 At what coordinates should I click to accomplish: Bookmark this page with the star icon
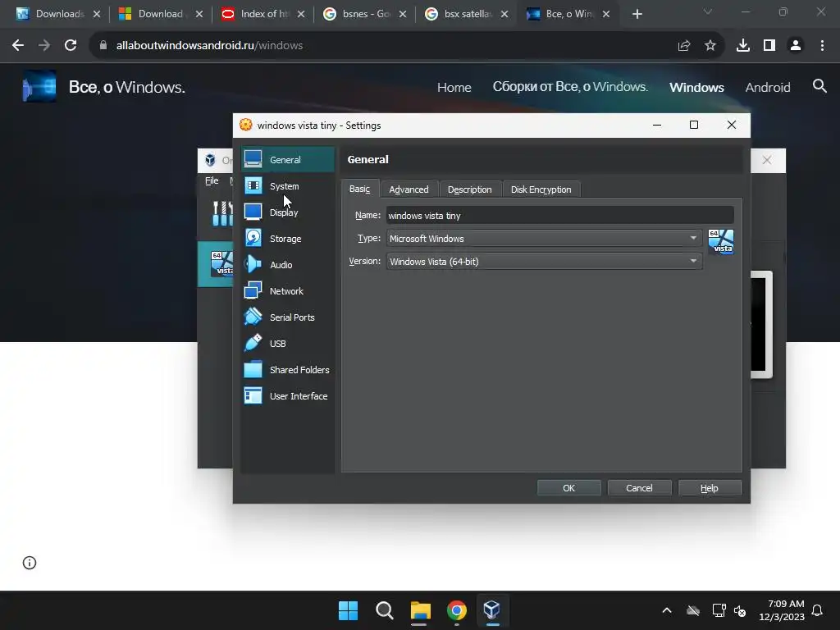pyautogui.click(x=710, y=46)
